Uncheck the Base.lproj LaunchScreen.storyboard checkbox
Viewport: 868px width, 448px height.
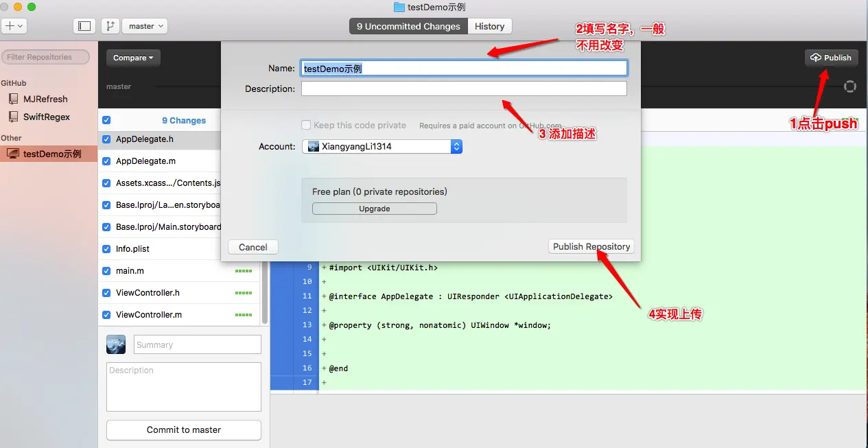106,205
